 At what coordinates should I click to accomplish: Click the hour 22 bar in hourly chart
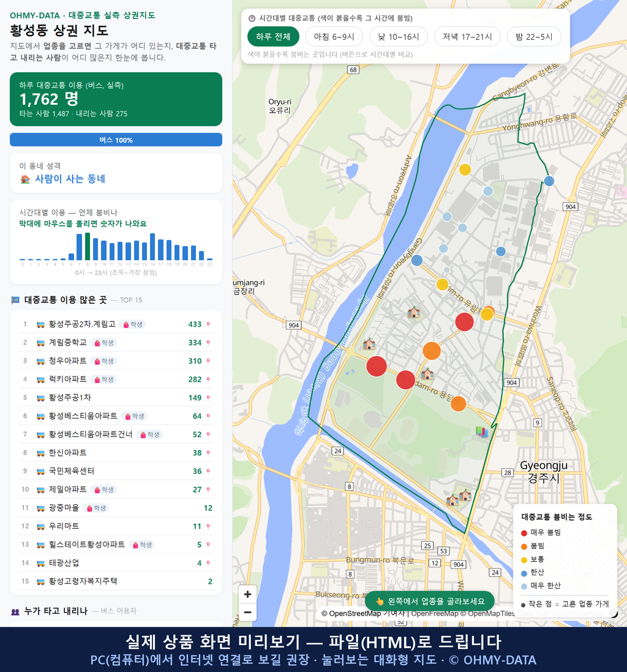[x=201, y=255]
